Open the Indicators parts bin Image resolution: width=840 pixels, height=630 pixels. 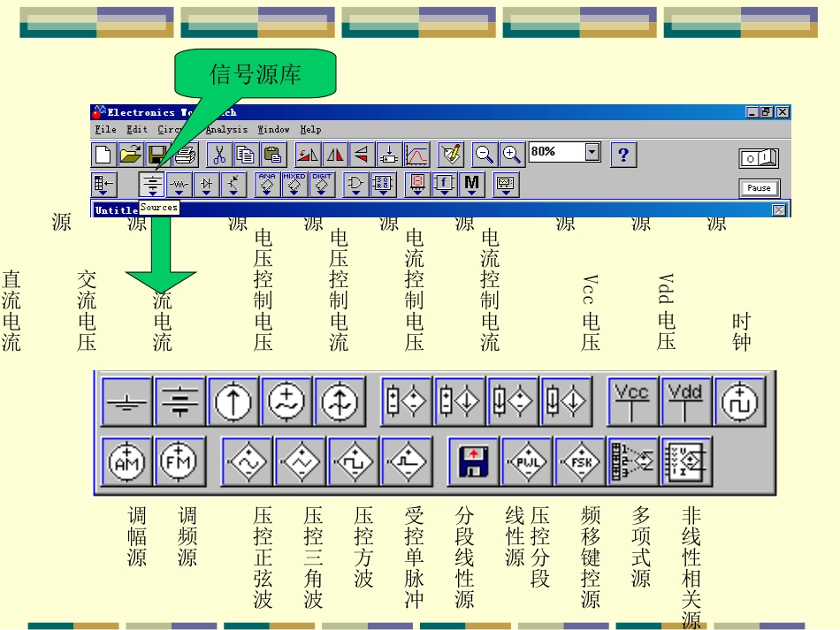click(416, 184)
